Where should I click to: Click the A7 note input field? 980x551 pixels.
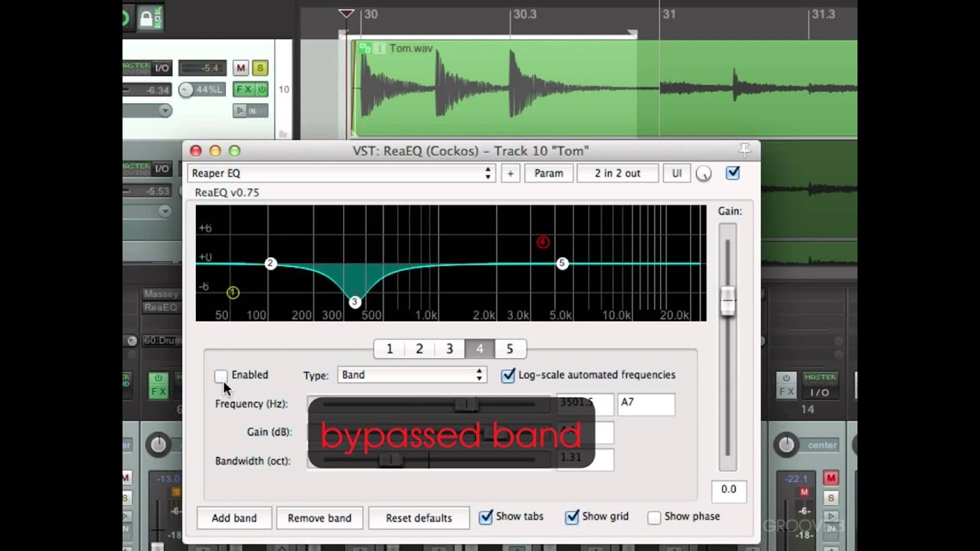646,403
